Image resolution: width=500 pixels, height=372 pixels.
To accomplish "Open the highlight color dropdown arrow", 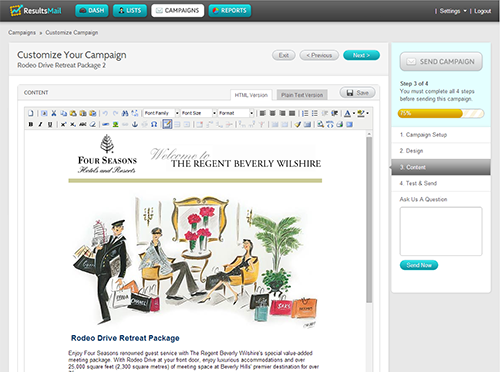I will [x=368, y=113].
